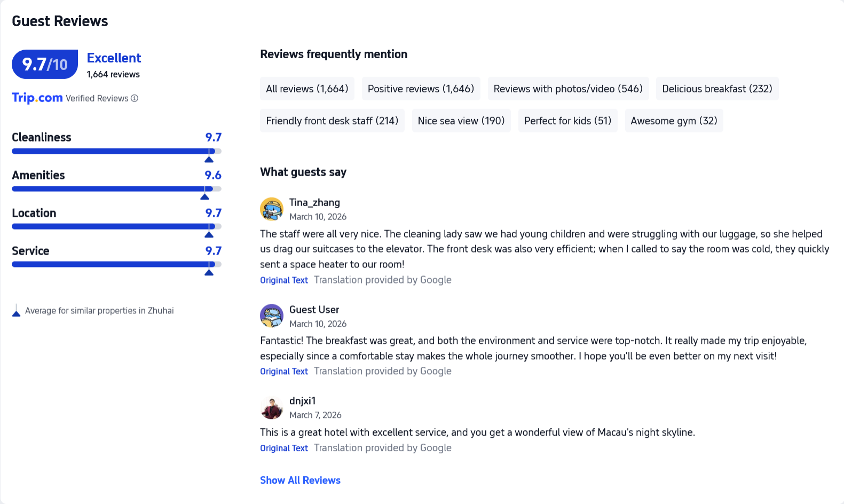Screen dimensions: 844x504
Task: Click dnjxi1's profile photo
Action: (272, 407)
